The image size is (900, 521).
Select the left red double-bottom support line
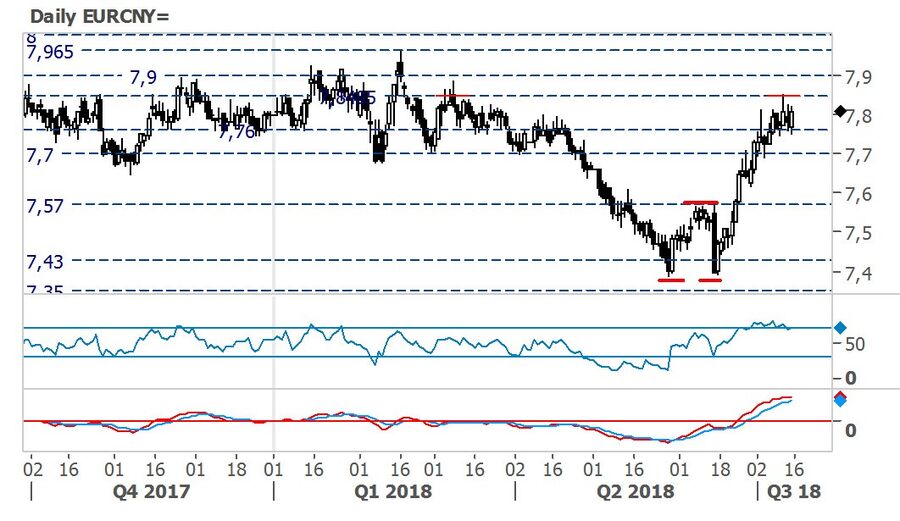[671, 280]
